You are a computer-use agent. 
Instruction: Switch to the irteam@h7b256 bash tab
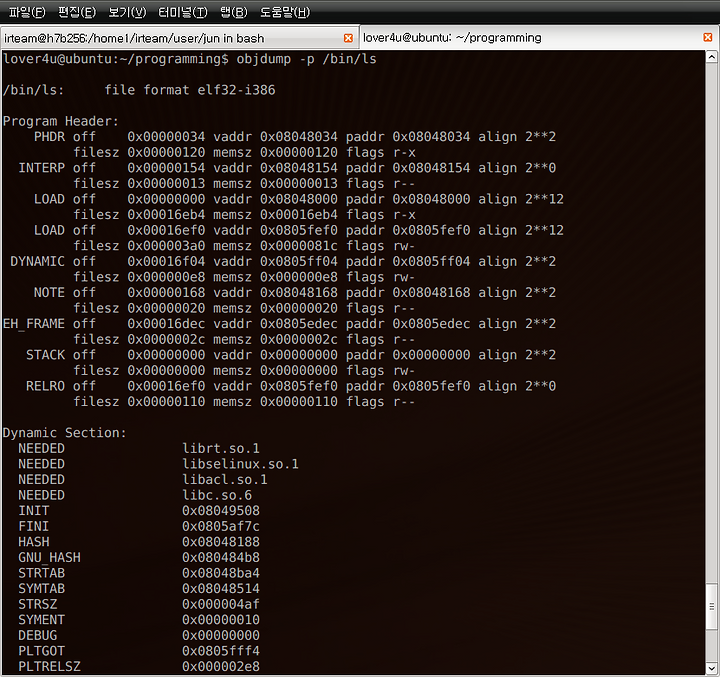pos(180,38)
